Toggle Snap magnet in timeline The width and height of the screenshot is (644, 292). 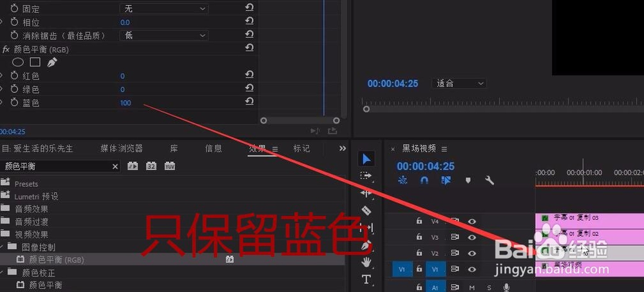tap(424, 180)
